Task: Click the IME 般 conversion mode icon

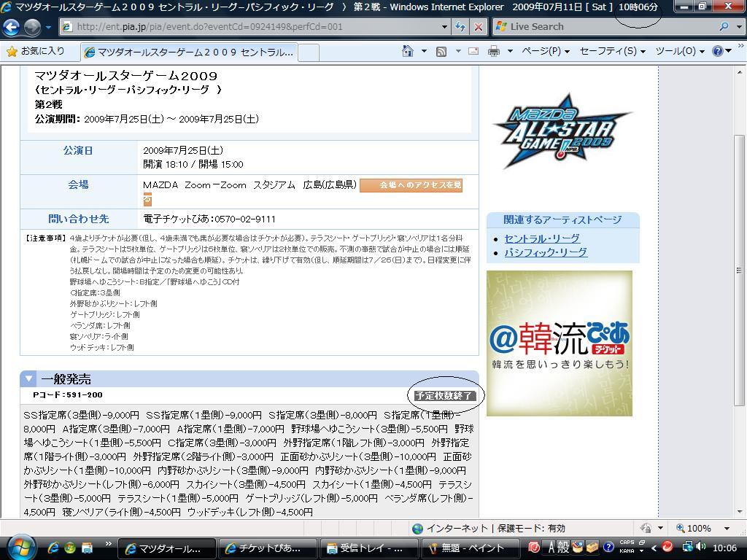Action: pyautogui.click(x=564, y=547)
